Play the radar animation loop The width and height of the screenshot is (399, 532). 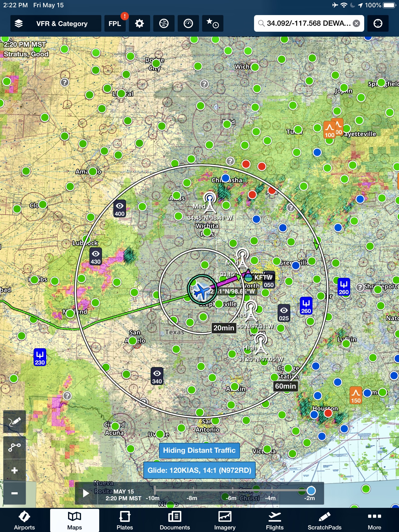[86, 493]
